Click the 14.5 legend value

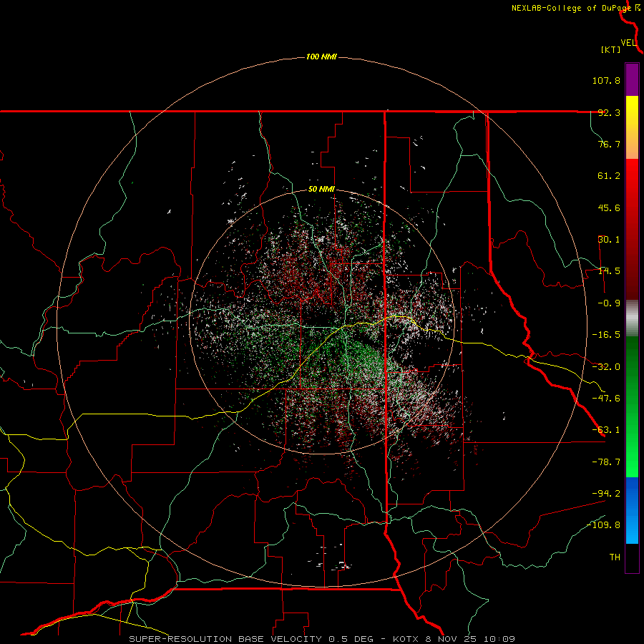pyautogui.click(x=609, y=271)
